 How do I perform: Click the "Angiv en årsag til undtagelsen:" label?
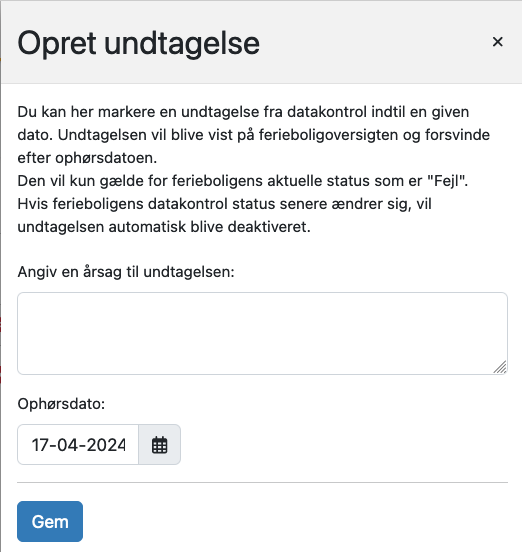[126, 272]
